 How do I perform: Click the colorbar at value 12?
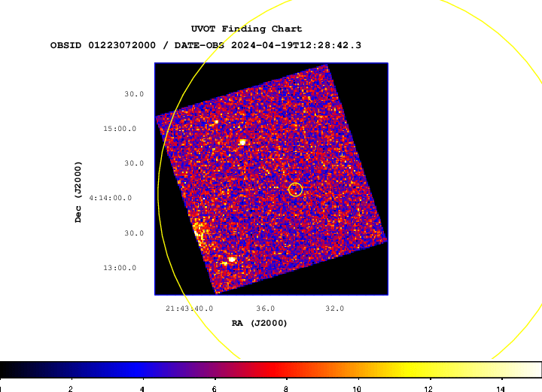pos(430,370)
